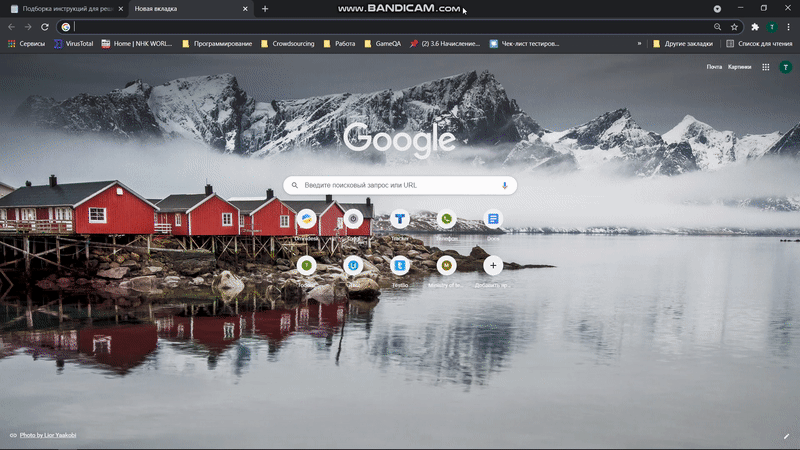
Task: Click the browser back arrow
Action: coord(11,27)
